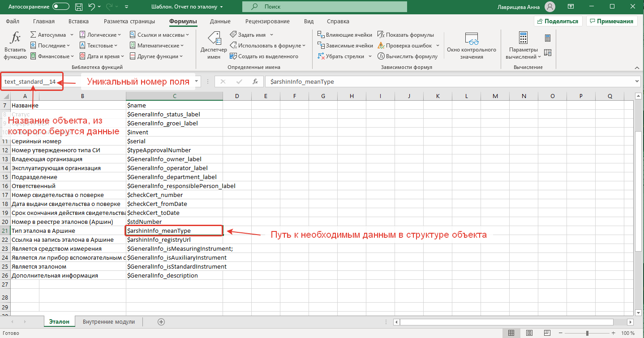Expand the Использовать в формуле dropdown
The height and width of the screenshot is (338, 644).
pos(304,46)
